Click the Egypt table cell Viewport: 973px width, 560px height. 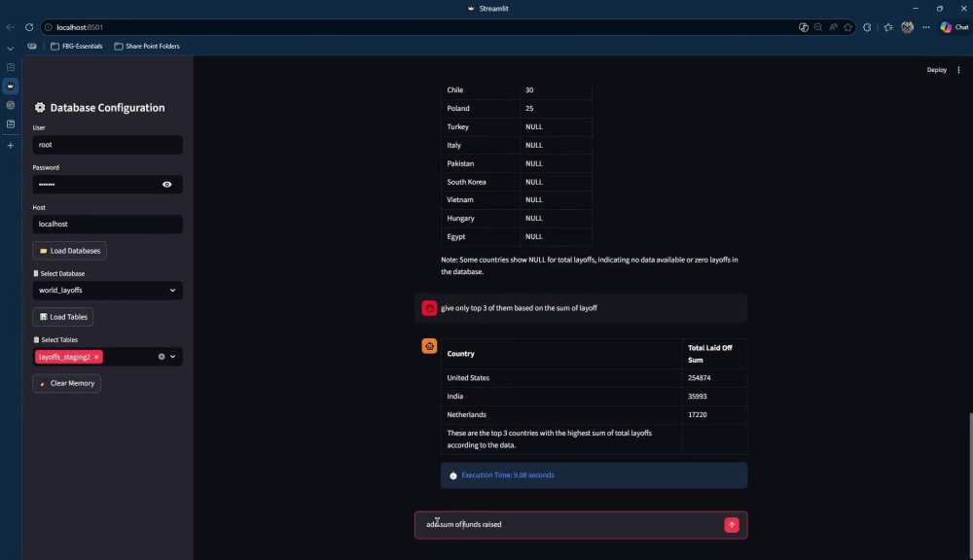481,236
